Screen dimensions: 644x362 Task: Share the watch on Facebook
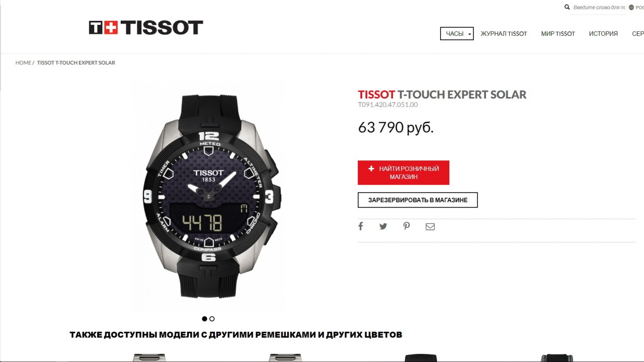point(360,226)
